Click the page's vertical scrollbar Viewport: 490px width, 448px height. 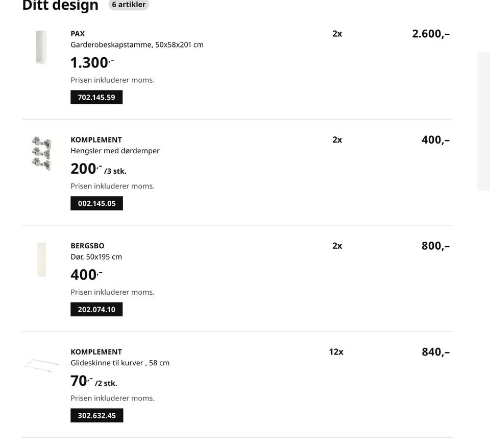click(x=483, y=121)
